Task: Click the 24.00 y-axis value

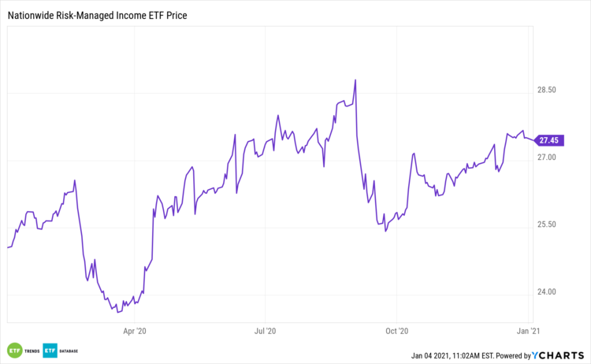Action: click(x=546, y=292)
